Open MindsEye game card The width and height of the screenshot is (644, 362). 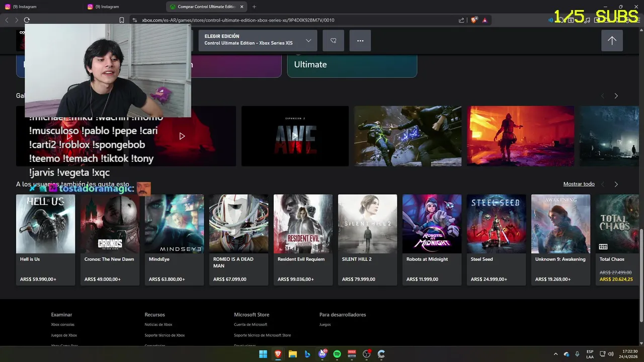coord(174,240)
